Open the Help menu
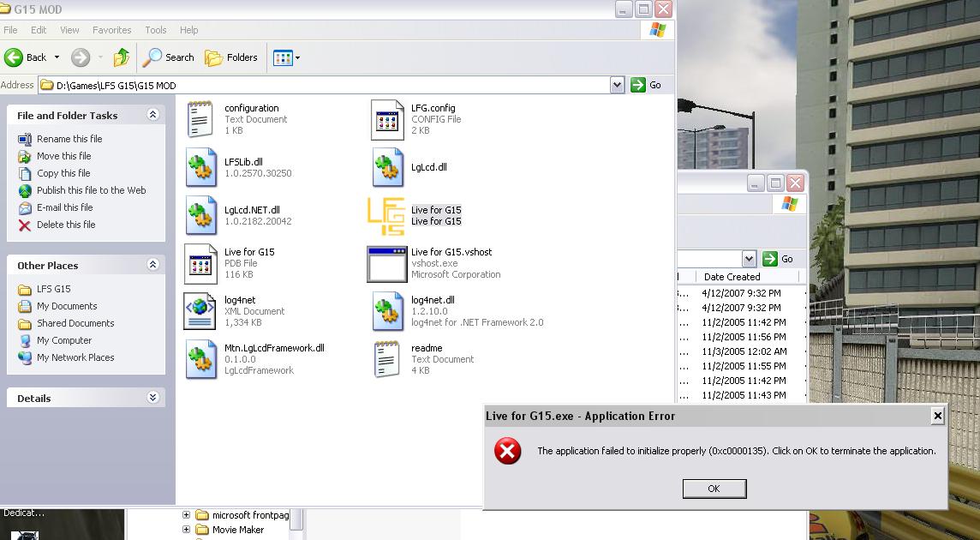This screenshot has width=980, height=540. (x=188, y=30)
